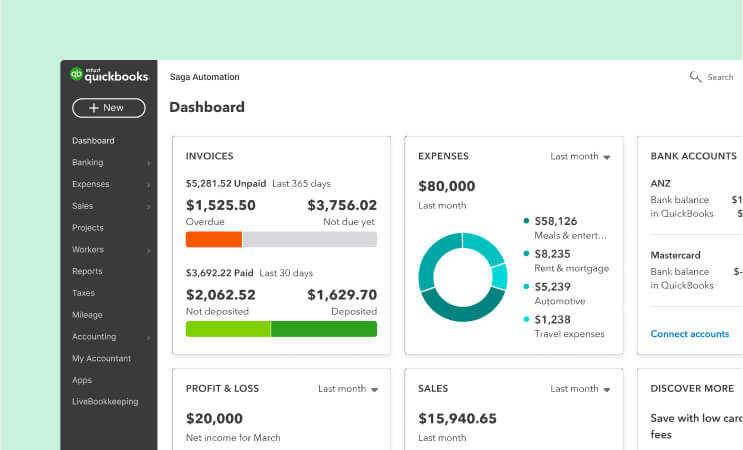Click the $1,629.70 deposited amount
The image size is (743, 450).
(342, 295)
